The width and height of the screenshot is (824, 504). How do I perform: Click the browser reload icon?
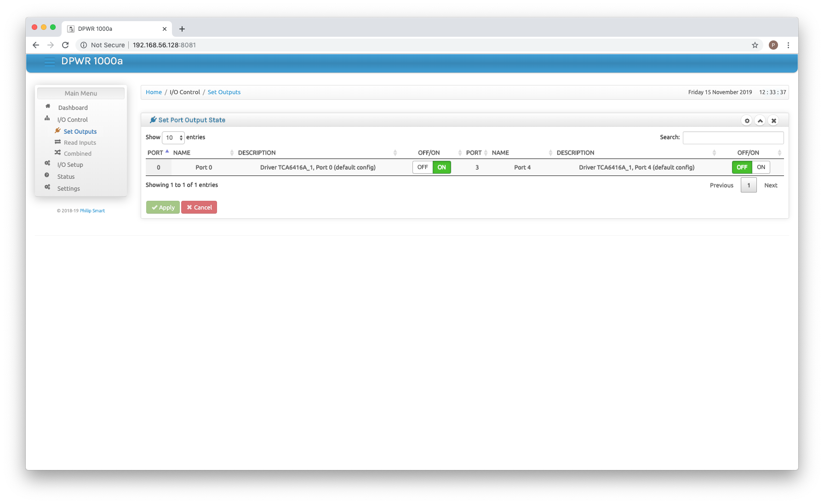[x=65, y=45]
